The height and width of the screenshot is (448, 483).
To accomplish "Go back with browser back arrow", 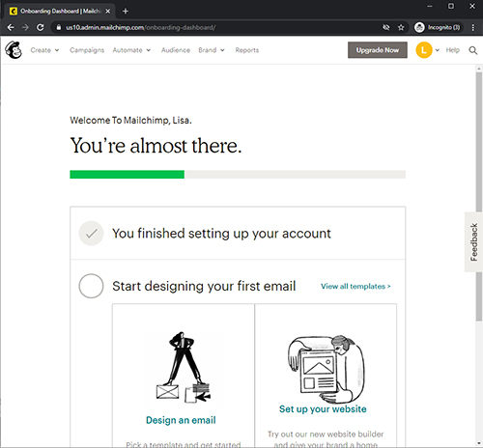I will 11,27.
